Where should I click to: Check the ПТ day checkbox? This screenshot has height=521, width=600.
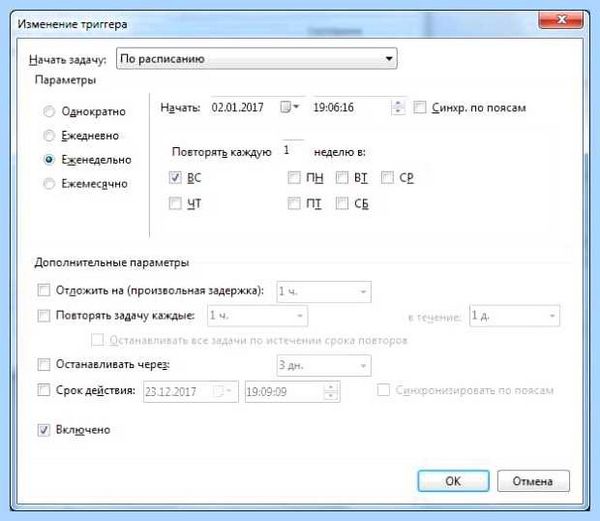point(294,203)
